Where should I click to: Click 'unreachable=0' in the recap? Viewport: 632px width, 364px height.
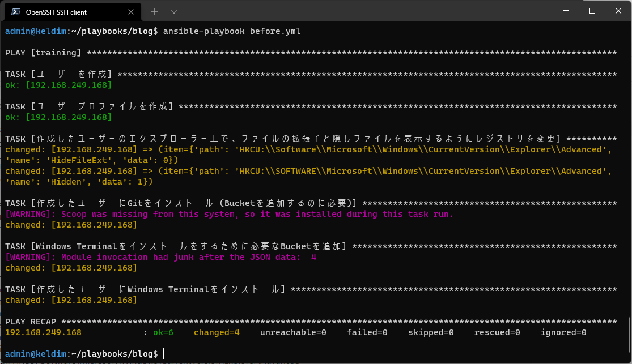point(293,333)
